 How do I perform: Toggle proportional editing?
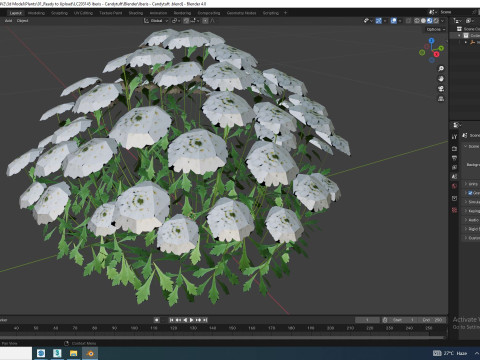coord(205,21)
